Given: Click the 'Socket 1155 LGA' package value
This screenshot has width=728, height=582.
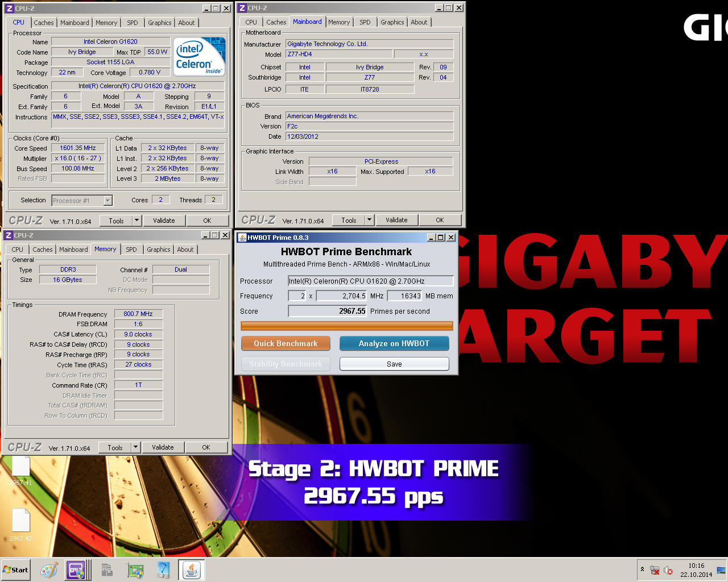Looking at the screenshot, I should point(110,62).
